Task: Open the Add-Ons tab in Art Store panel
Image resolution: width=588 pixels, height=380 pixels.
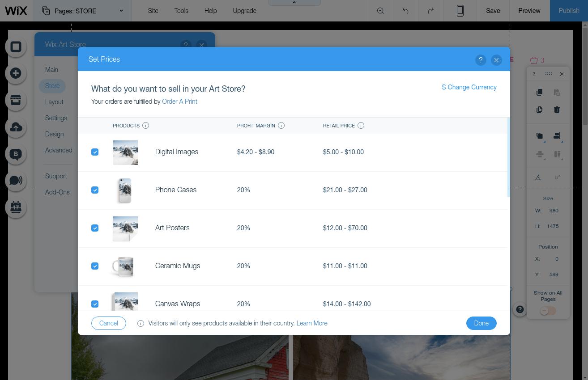Action: click(57, 192)
